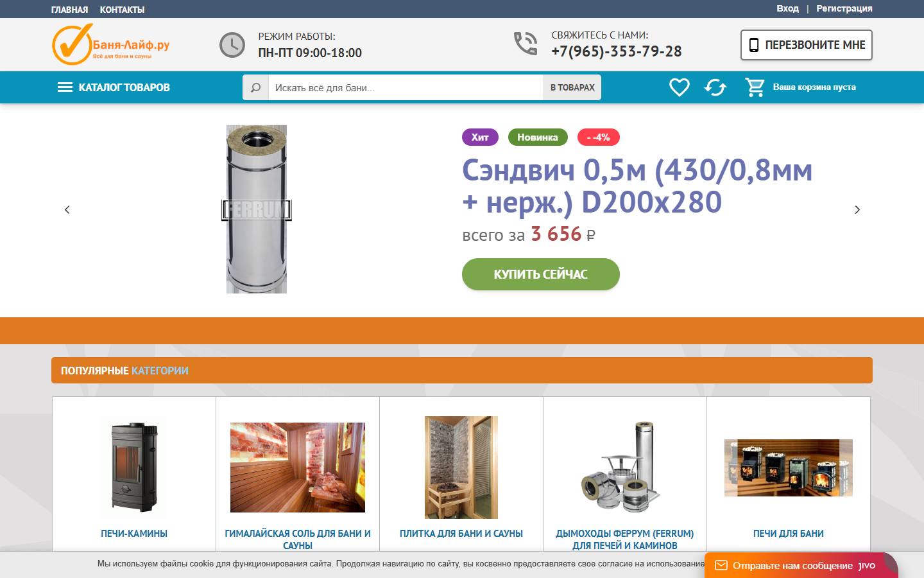Viewport: 924px width, 578px height.
Task: Click the Баня-Лайф.ру logo
Action: [110, 44]
